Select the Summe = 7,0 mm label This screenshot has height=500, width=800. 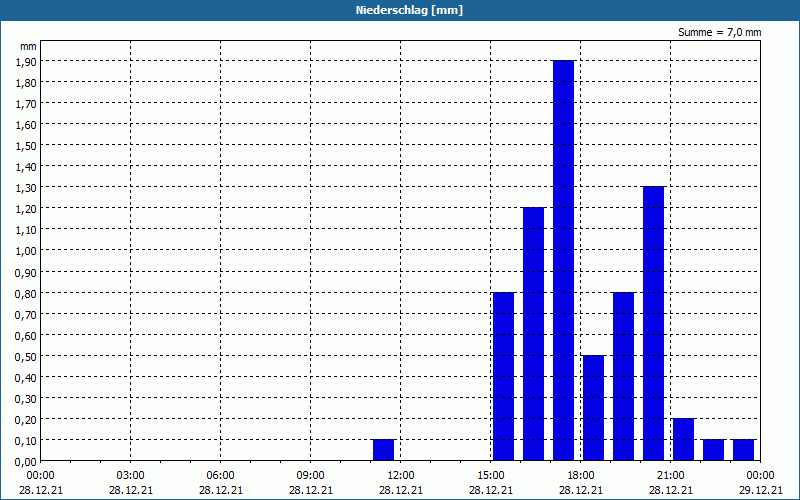pos(719,32)
